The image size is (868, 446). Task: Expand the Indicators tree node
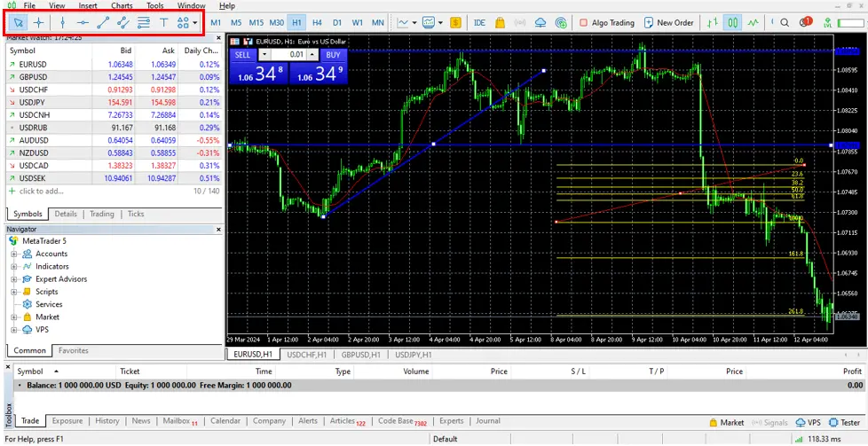(14, 267)
